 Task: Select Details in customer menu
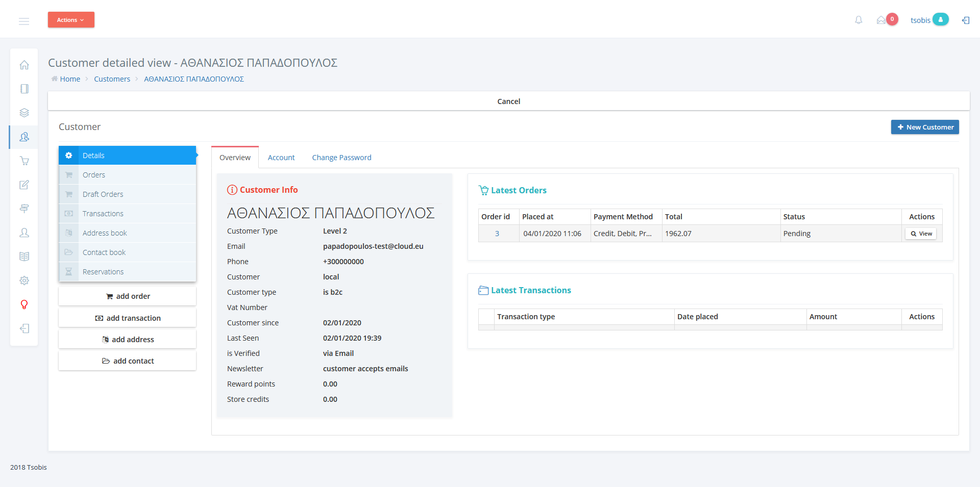click(128, 156)
